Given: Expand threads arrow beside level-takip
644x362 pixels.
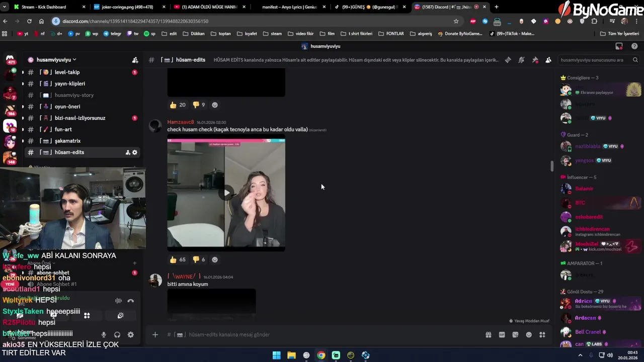Looking at the screenshot, I should point(23,72).
